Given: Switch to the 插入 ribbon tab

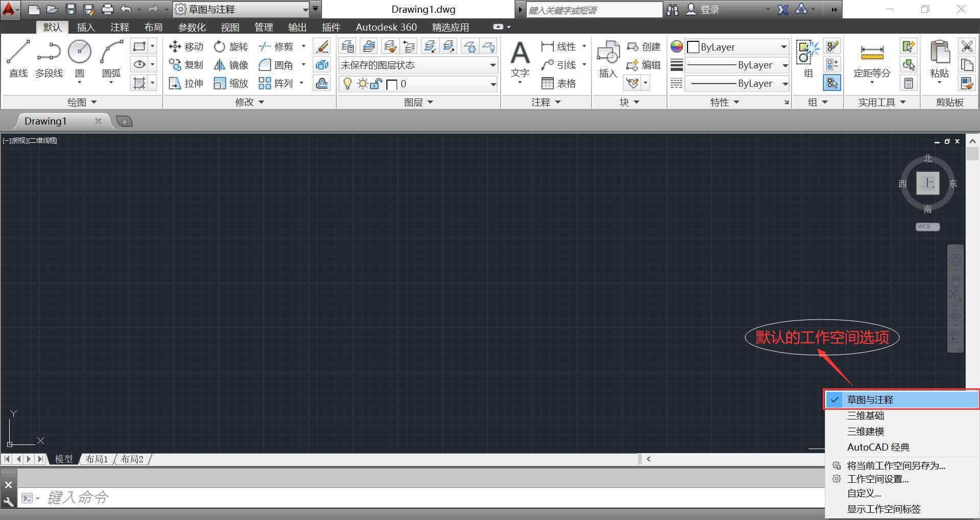Looking at the screenshot, I should pos(86,27).
